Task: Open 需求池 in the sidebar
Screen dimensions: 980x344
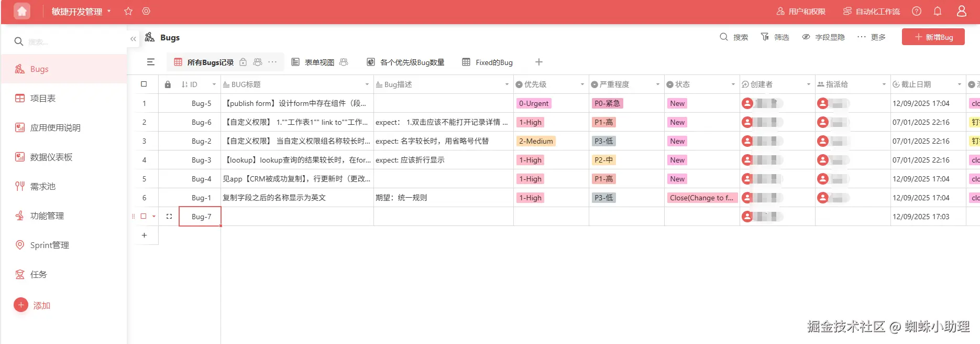Action: [64, 186]
